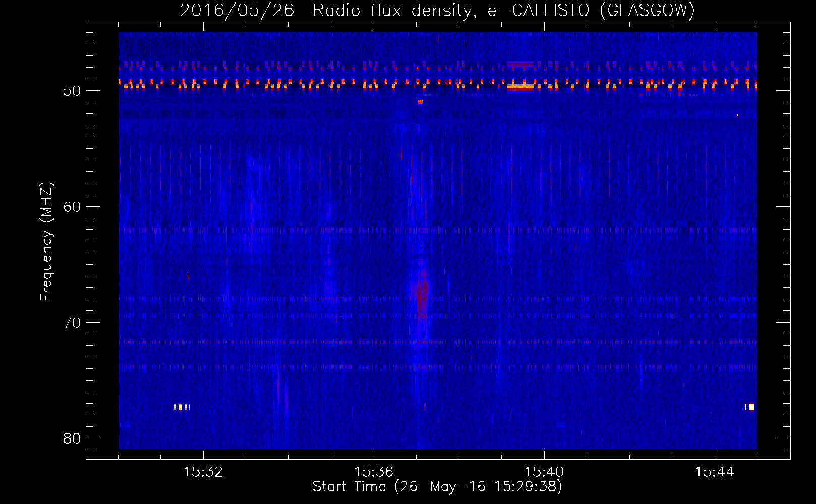Screen dimensions: 816x504
Task: Click the plot title '2016/05/26 Radio flux density, e-CALLISTO (GLASGOW)'
Action: pyautogui.click(x=437, y=10)
